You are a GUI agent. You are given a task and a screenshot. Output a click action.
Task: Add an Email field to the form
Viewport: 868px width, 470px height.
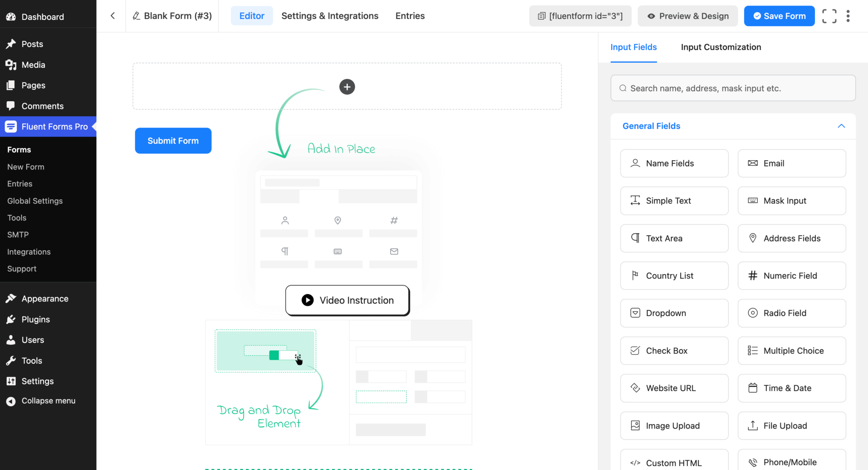791,163
